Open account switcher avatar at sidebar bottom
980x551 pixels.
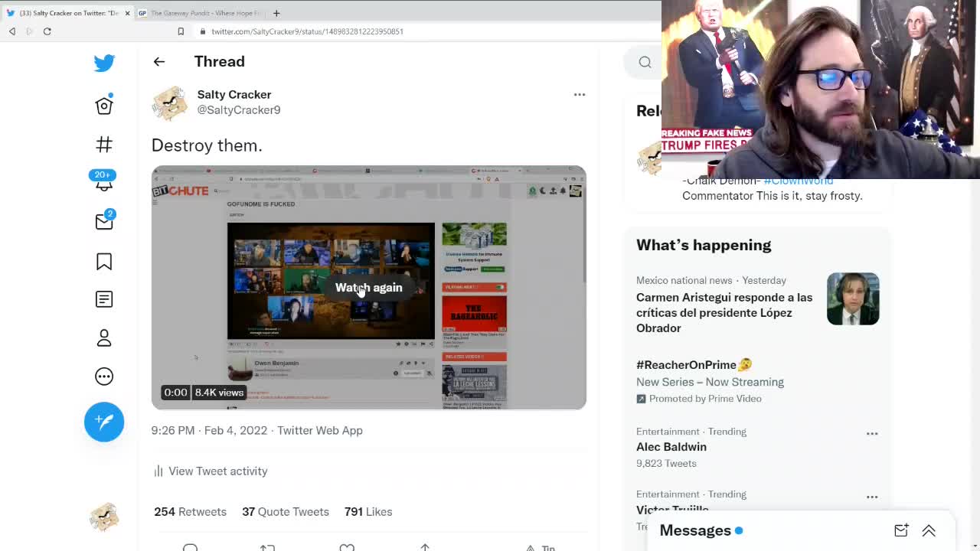[x=104, y=517]
